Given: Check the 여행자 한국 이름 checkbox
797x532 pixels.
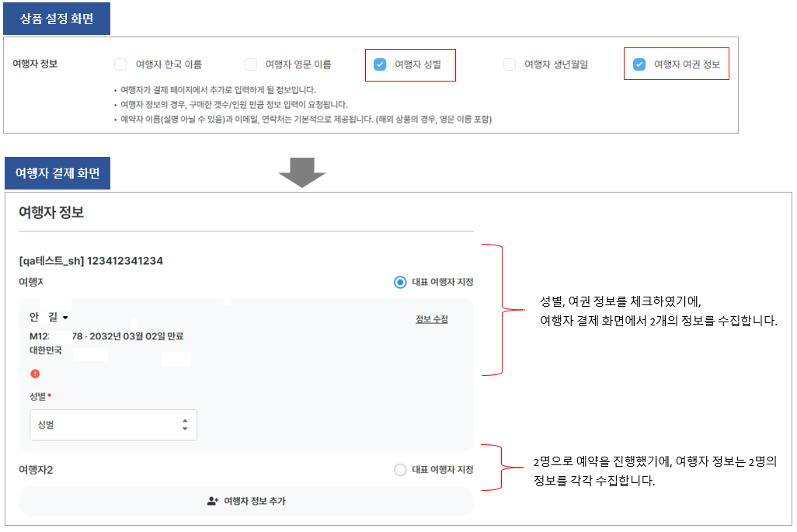Looking at the screenshot, I should [120, 64].
